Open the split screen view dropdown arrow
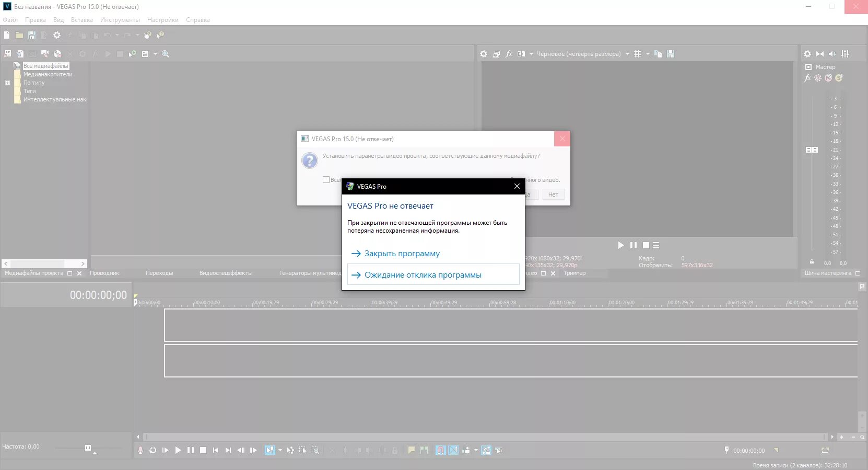Viewport: 868px width, 470px height. [x=531, y=54]
